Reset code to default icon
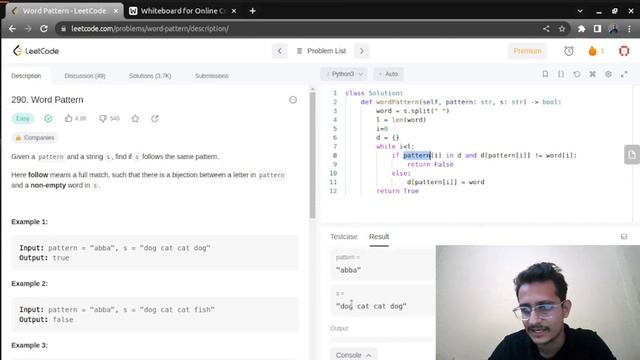The image size is (640, 360). point(577,74)
